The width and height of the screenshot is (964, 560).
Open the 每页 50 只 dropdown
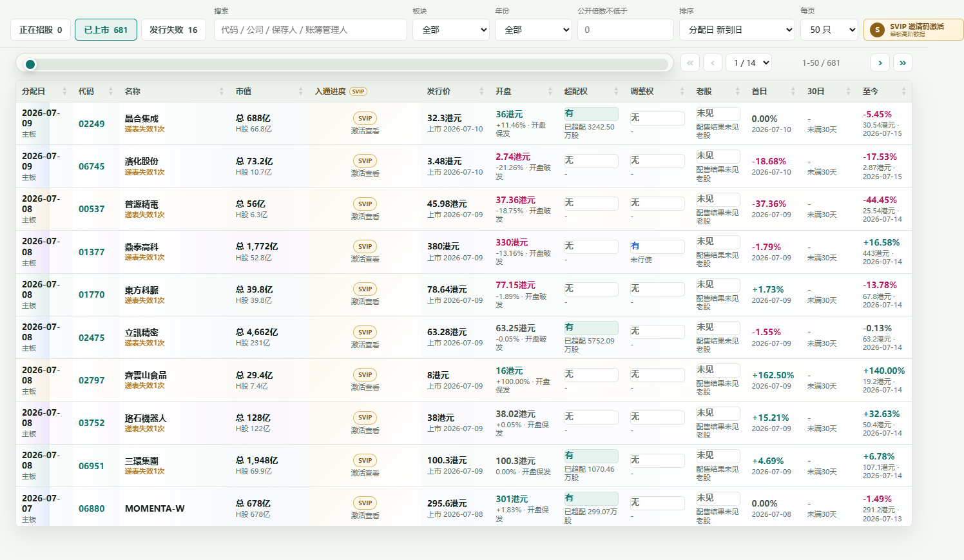829,30
